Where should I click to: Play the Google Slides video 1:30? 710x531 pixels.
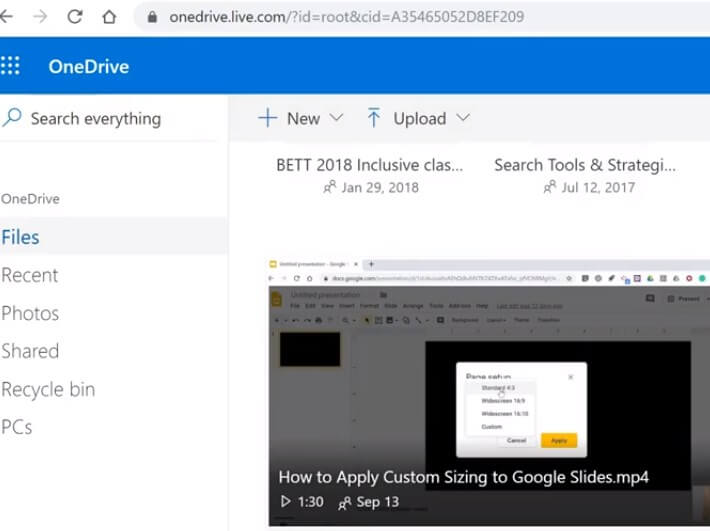click(285, 502)
